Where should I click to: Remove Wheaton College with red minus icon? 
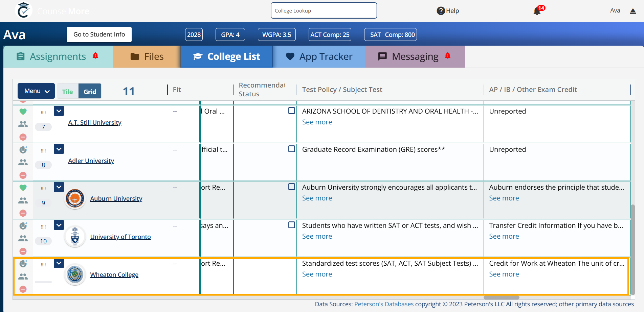click(23, 289)
